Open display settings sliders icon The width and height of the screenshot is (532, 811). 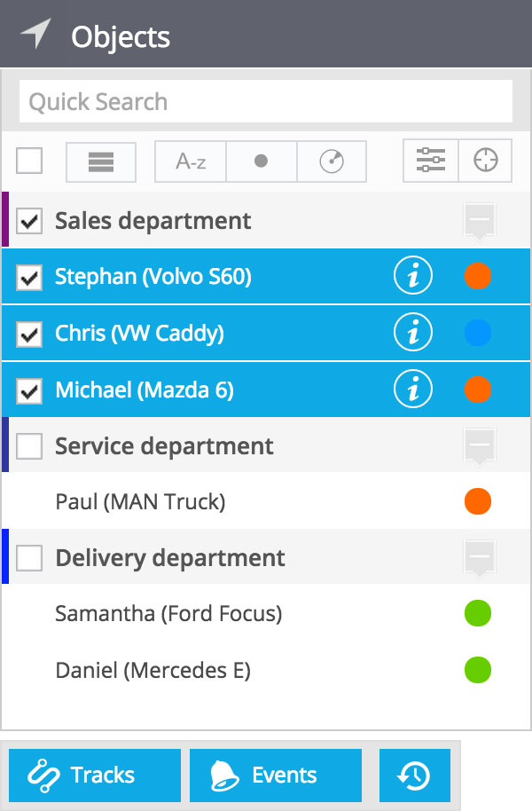point(431,161)
